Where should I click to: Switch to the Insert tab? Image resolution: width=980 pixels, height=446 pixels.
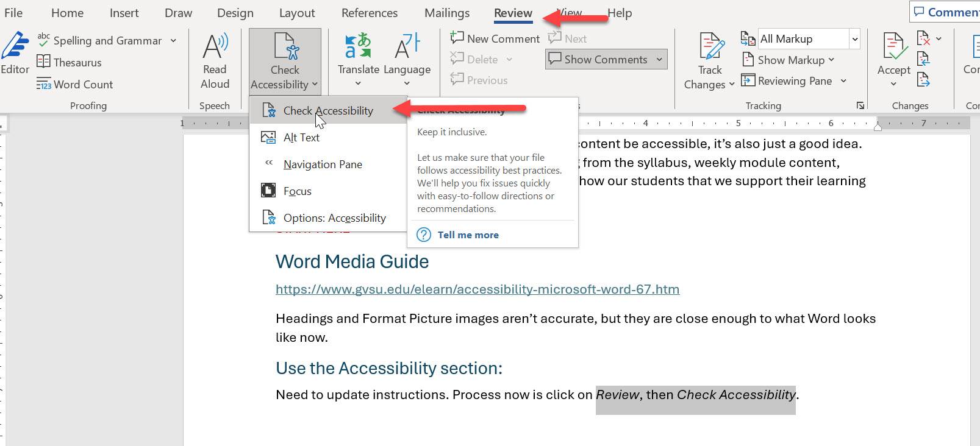124,13
